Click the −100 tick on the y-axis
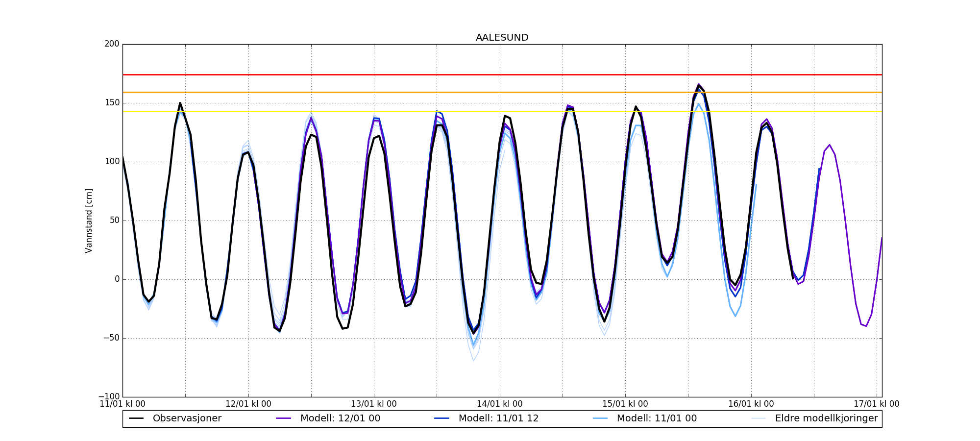This screenshot has width=980, height=441. click(x=109, y=396)
